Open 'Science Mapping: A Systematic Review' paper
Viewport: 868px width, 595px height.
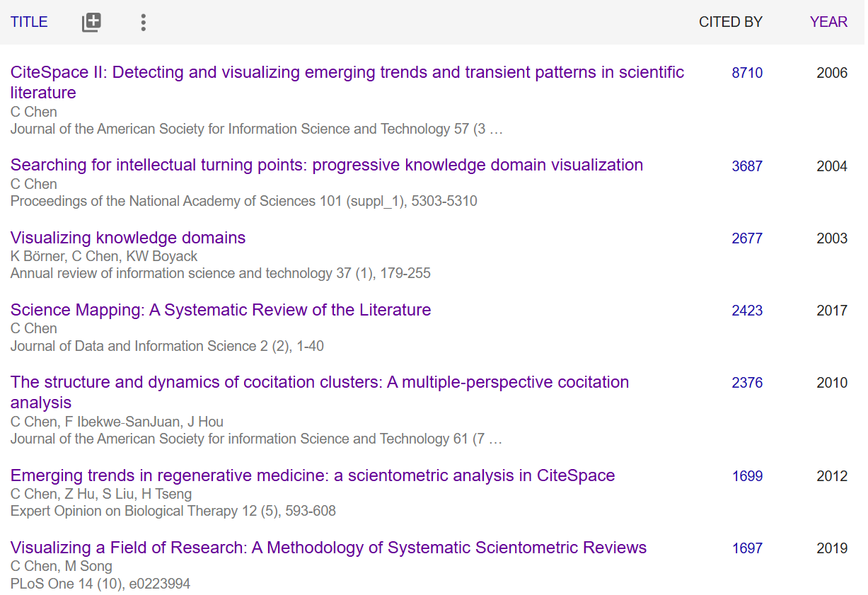click(x=221, y=310)
